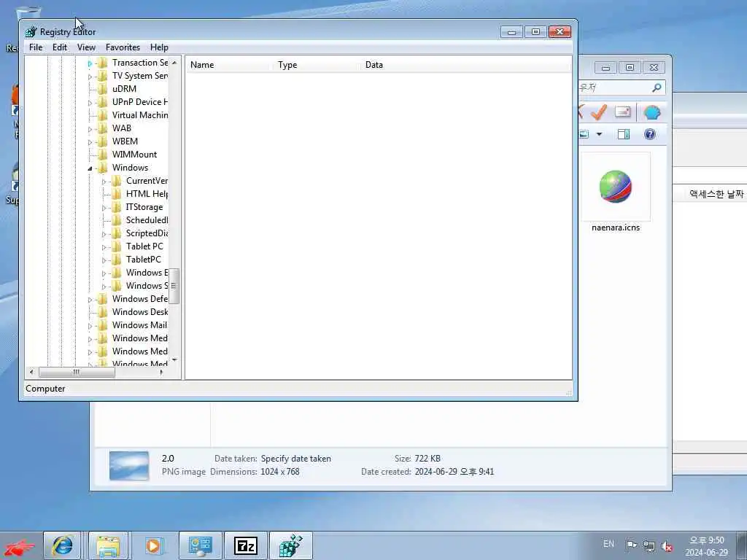Screen dimensions: 747x560
Task: Click the PNG image preview thumbnail in details pane
Action: click(129, 465)
